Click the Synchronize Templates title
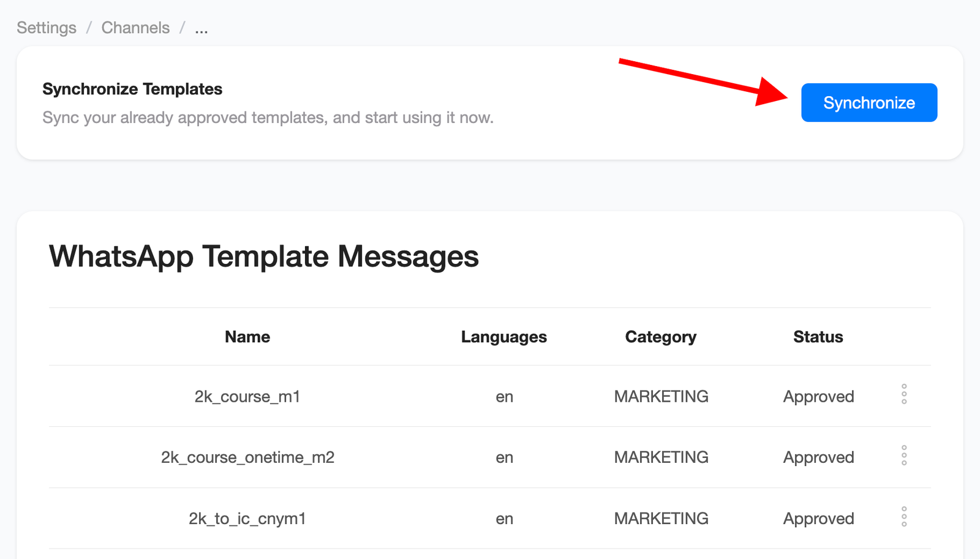 coord(132,89)
